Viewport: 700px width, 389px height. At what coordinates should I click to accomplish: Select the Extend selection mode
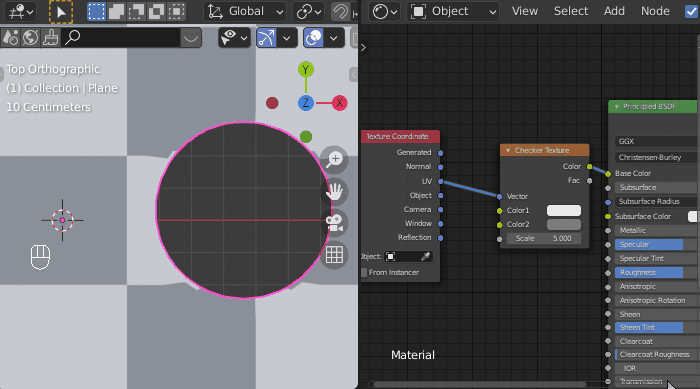tap(116, 12)
